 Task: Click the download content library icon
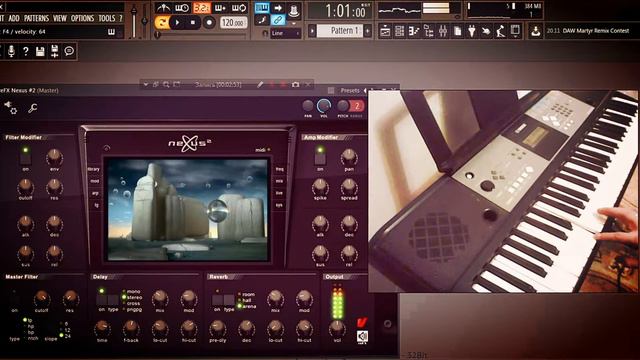point(536,31)
